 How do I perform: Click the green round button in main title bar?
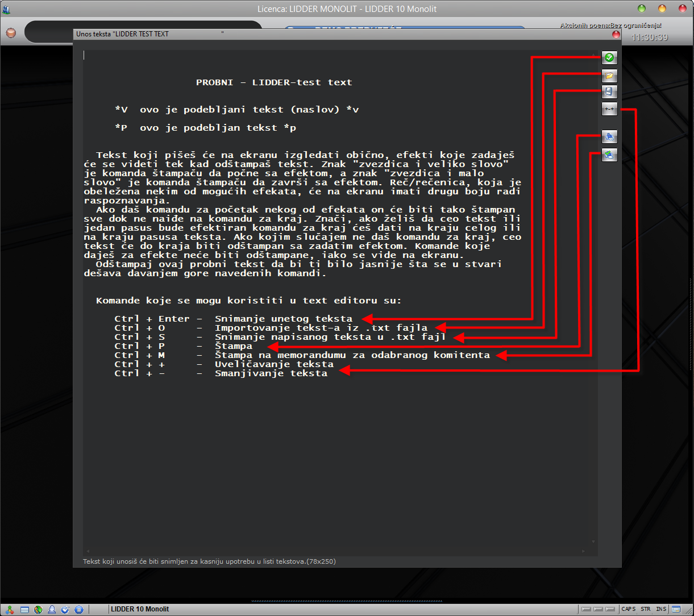pyautogui.click(x=642, y=9)
